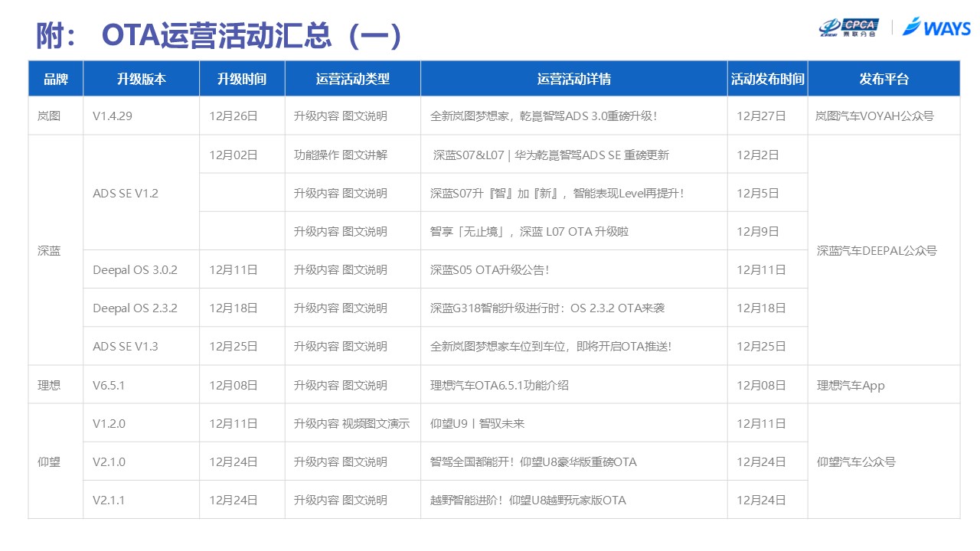Click the ADS SE V1.3 version cell
Screen dimensions: 980x551
tap(142, 346)
